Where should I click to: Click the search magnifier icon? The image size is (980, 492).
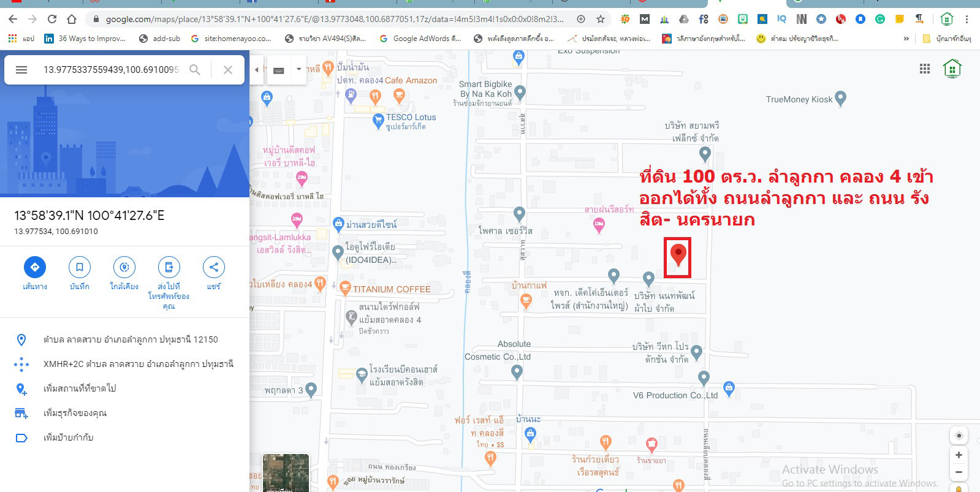[194, 70]
